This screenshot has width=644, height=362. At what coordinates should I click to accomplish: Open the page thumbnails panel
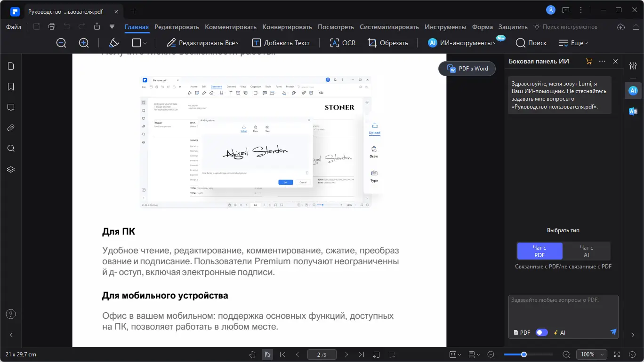click(x=10, y=66)
